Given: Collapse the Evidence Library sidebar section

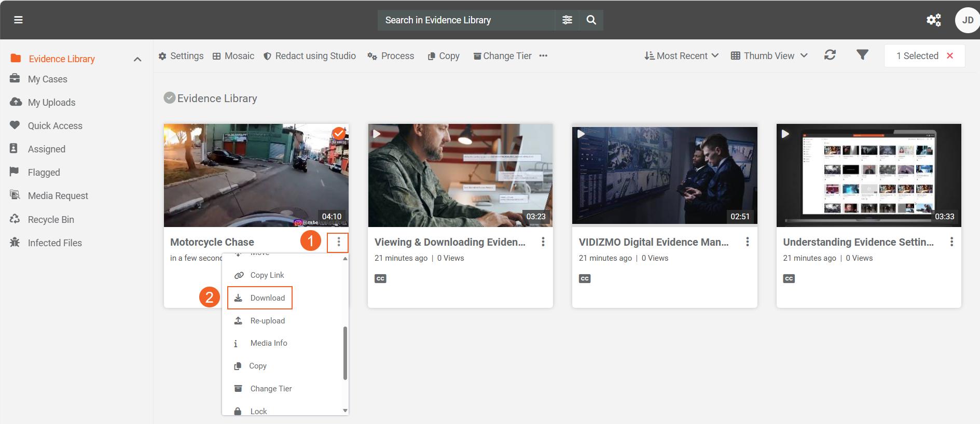Looking at the screenshot, I should pos(137,59).
